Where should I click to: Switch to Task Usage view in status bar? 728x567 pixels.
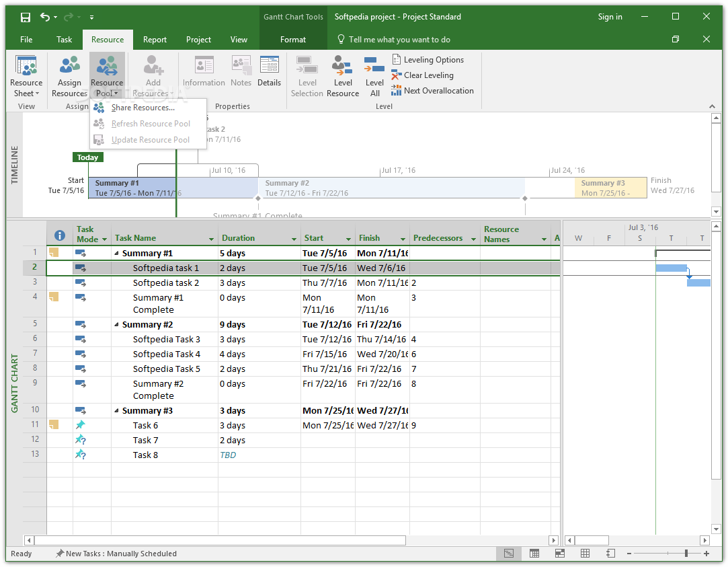click(x=534, y=554)
